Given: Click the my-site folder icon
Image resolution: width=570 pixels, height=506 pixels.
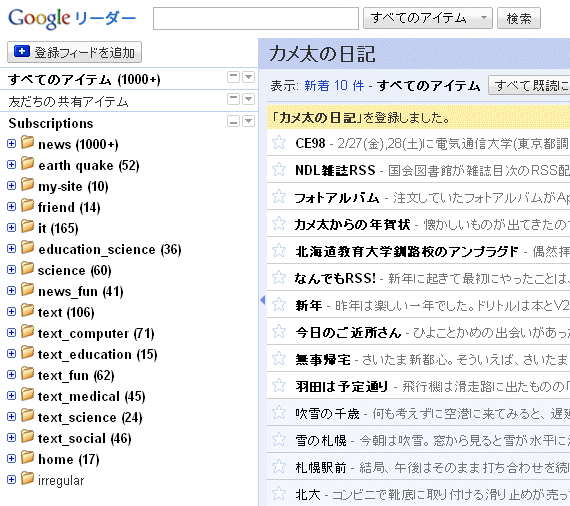Looking at the screenshot, I should click(27, 185).
